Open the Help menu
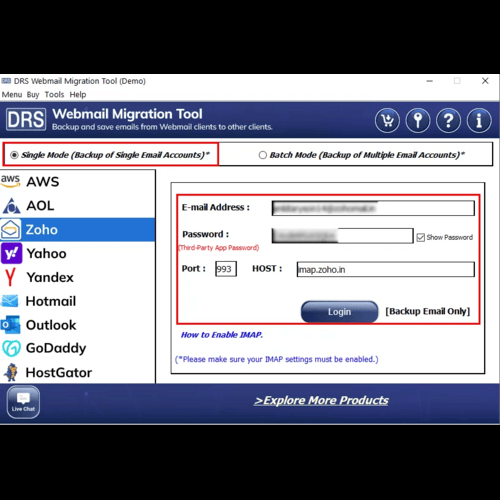This screenshot has width=500, height=500. [78, 95]
